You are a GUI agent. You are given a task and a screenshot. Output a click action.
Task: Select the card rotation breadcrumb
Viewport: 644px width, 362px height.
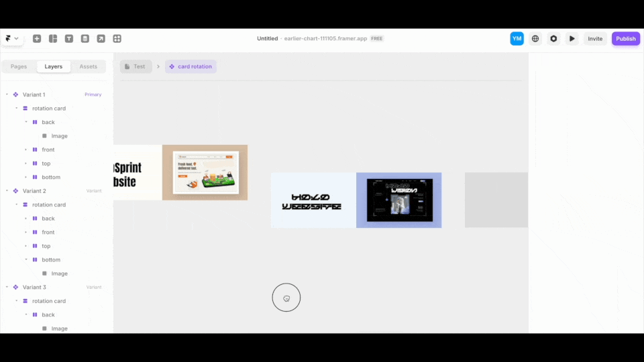191,66
